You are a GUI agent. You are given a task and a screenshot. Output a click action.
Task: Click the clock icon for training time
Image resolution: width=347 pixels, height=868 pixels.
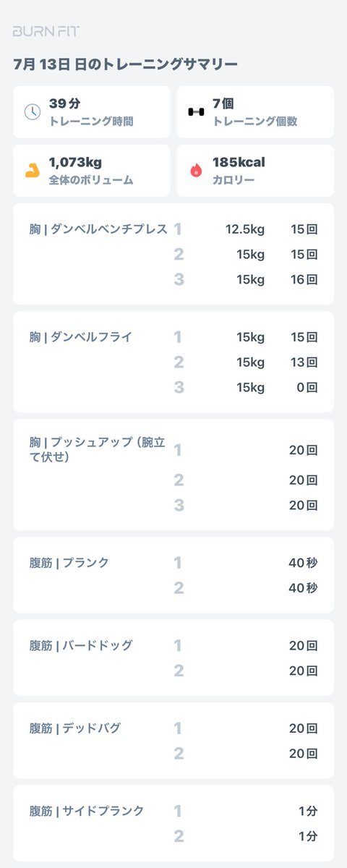point(33,112)
